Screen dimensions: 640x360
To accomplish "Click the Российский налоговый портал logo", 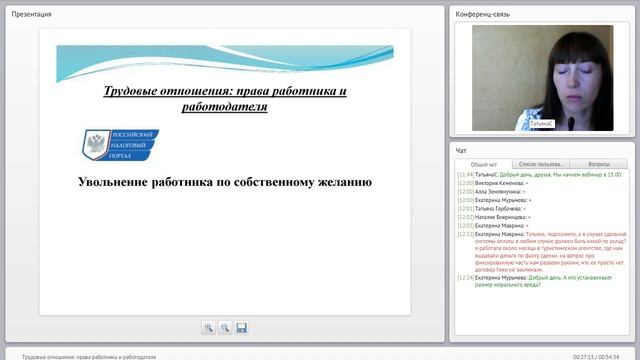I will pyautogui.click(x=120, y=145).
